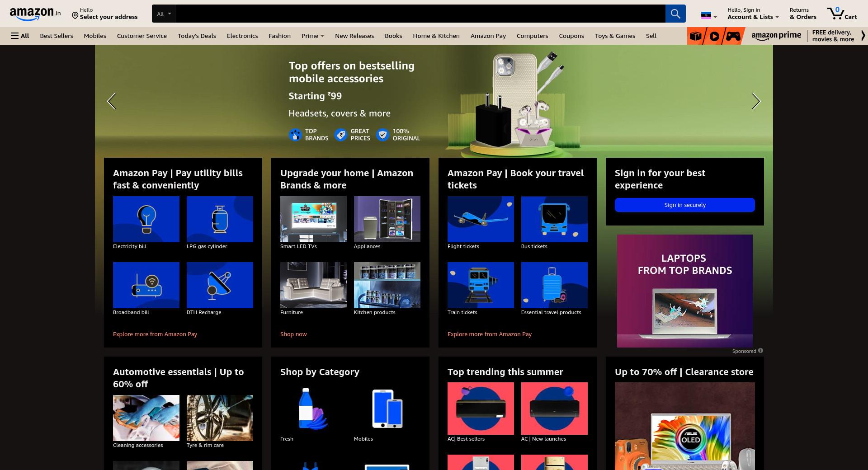
Task: Open Tyre & rim care thumbnail
Action: 220,418
